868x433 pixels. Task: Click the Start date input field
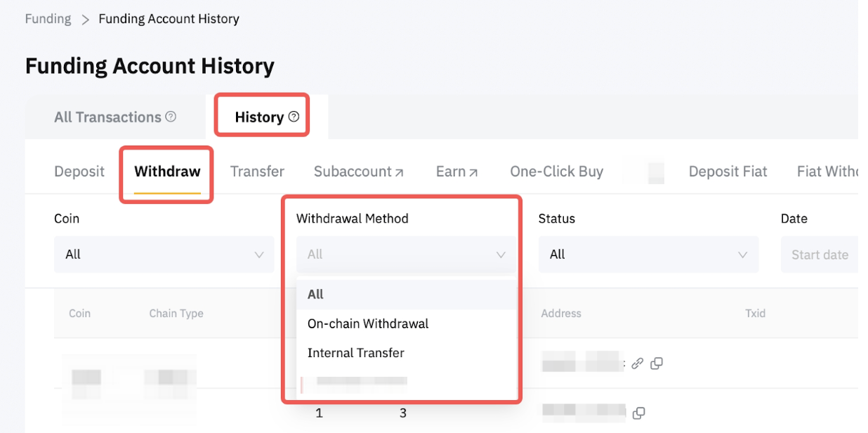820,254
